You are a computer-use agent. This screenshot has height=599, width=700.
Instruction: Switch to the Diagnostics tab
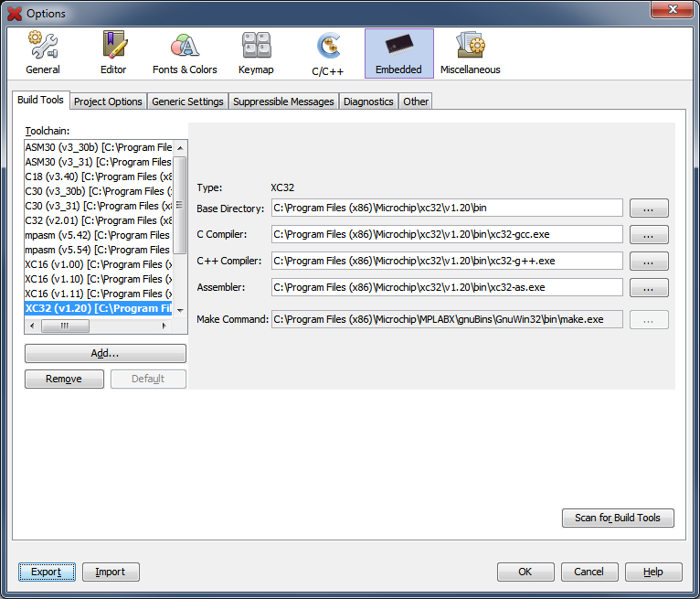pos(368,102)
